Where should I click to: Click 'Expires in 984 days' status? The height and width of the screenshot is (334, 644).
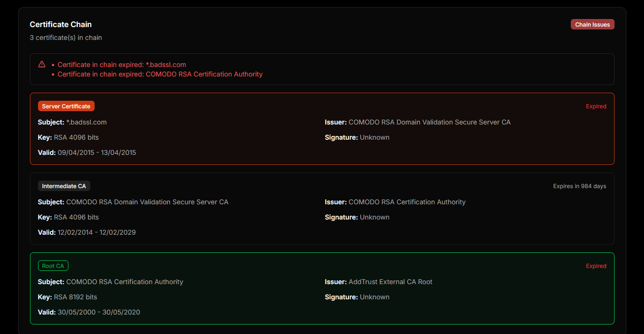point(580,186)
